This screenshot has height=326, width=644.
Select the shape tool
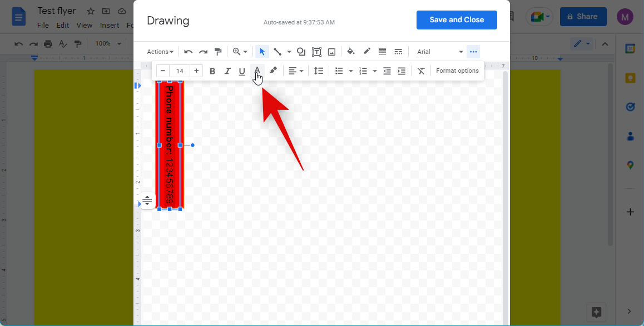point(301,52)
